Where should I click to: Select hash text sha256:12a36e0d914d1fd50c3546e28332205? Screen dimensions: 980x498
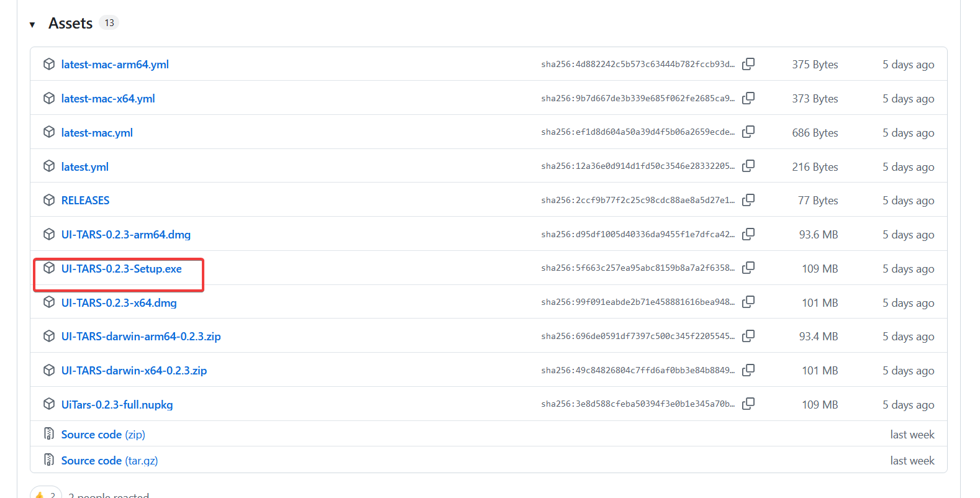pyautogui.click(x=638, y=166)
